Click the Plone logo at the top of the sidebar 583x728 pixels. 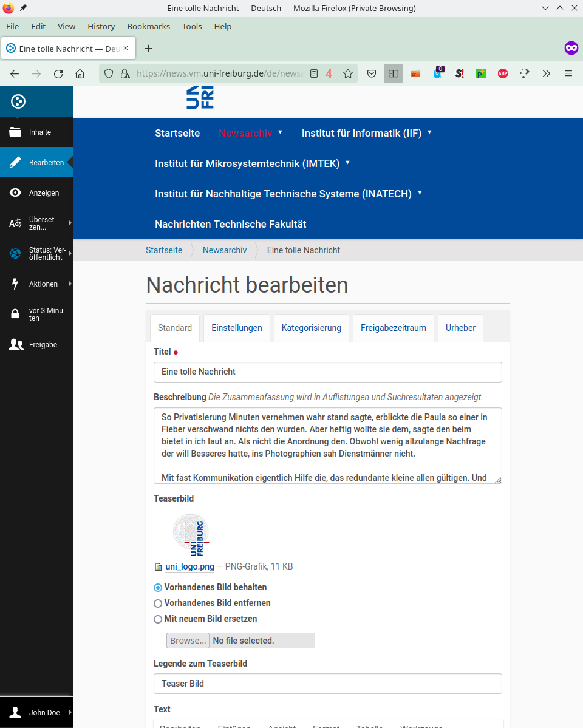18,101
